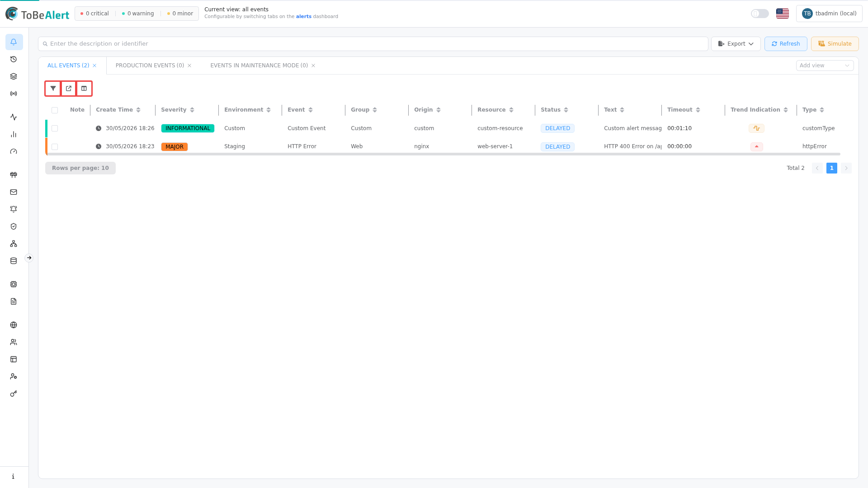The width and height of the screenshot is (868, 488).
Task: Open the history clock icon in sidebar
Action: tap(14, 59)
